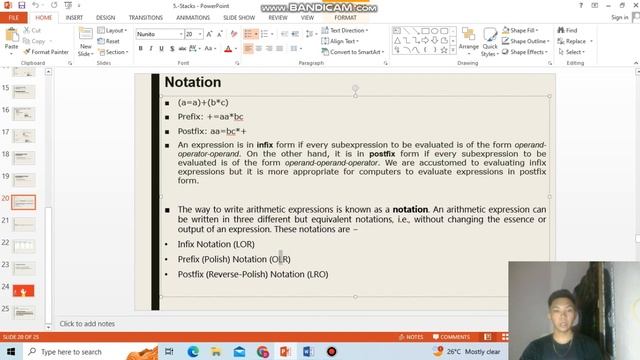This screenshot has width=640, height=360.
Task: Switch to the TRANSITIONS tab
Action: tap(146, 18)
